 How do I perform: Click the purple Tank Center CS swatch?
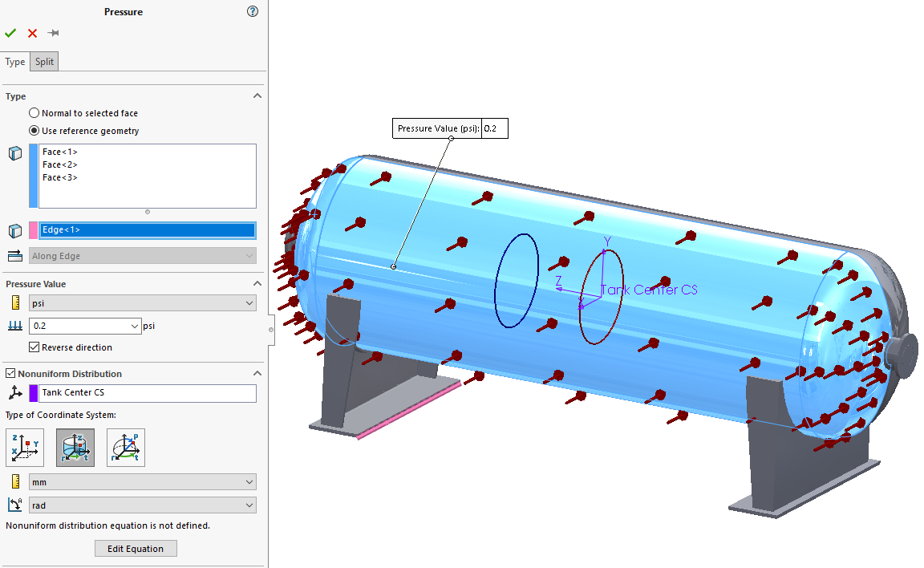click(34, 393)
